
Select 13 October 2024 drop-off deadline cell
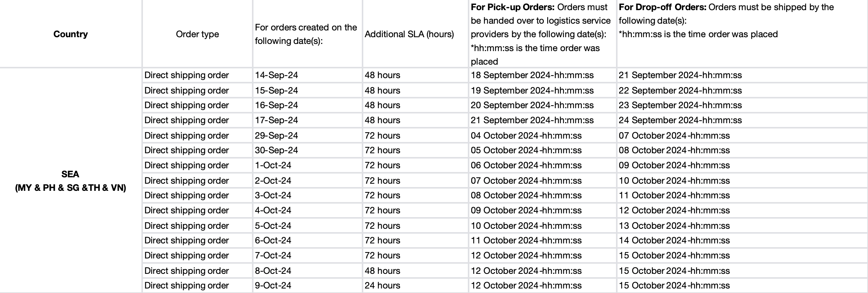pyautogui.click(x=674, y=226)
